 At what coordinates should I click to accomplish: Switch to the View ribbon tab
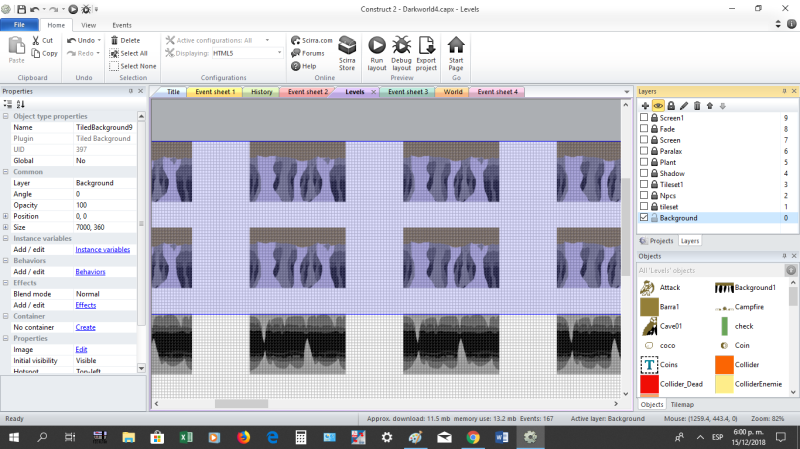tap(88, 25)
